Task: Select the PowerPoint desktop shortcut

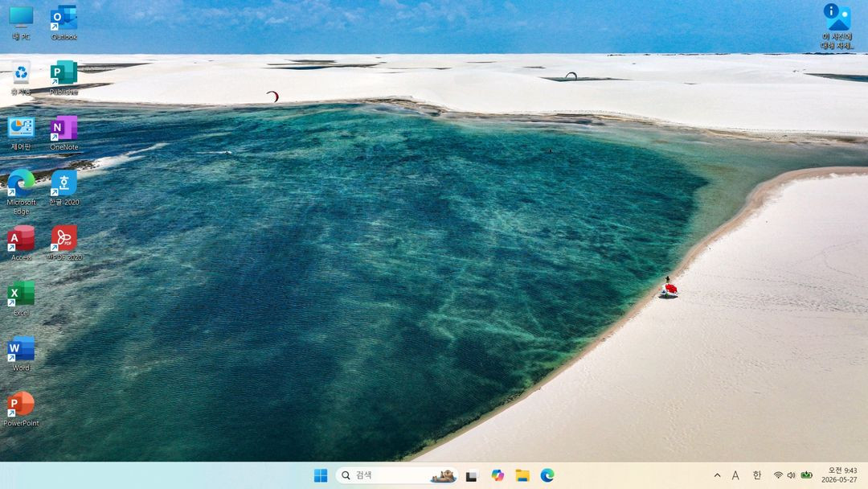Action: pos(21,409)
